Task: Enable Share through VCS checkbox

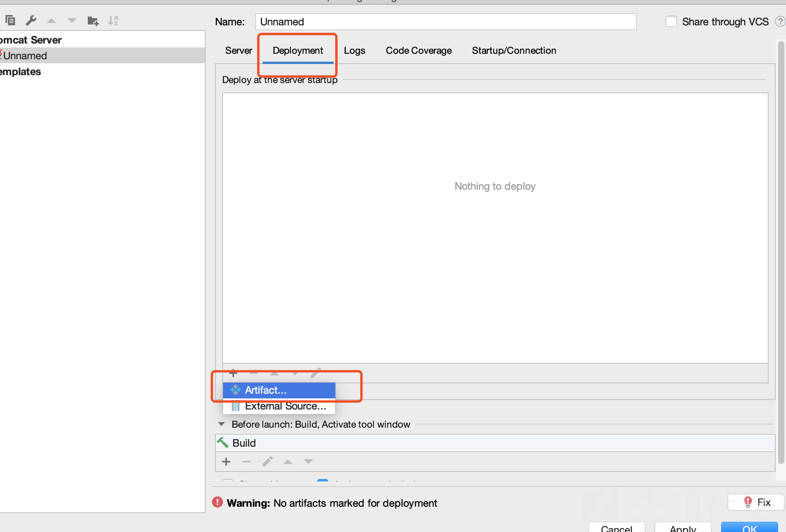Action: coord(671,21)
